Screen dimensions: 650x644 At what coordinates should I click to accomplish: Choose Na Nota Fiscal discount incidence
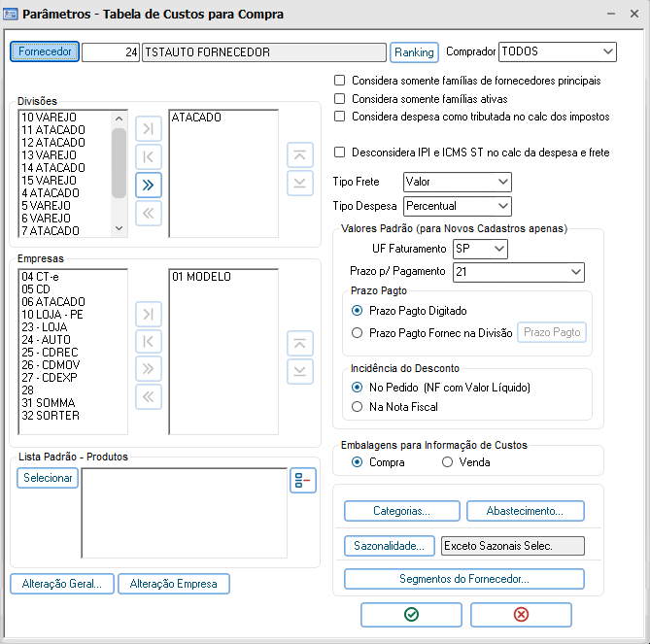[x=357, y=407]
